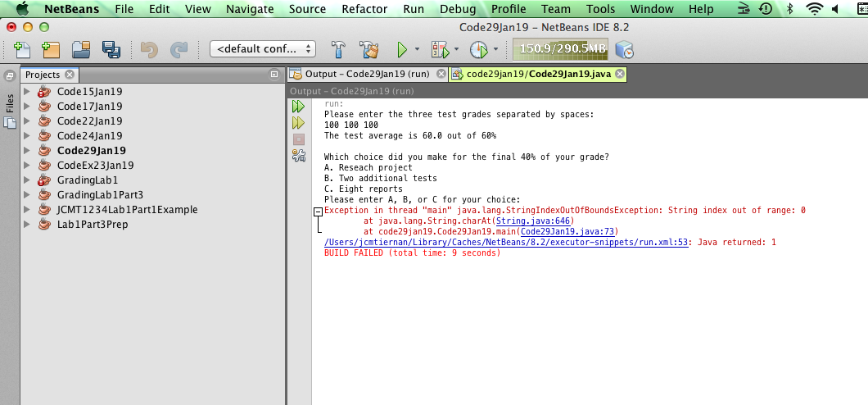Expand the Code29Jan19 project node
This screenshot has width=868, height=405.
[27, 151]
